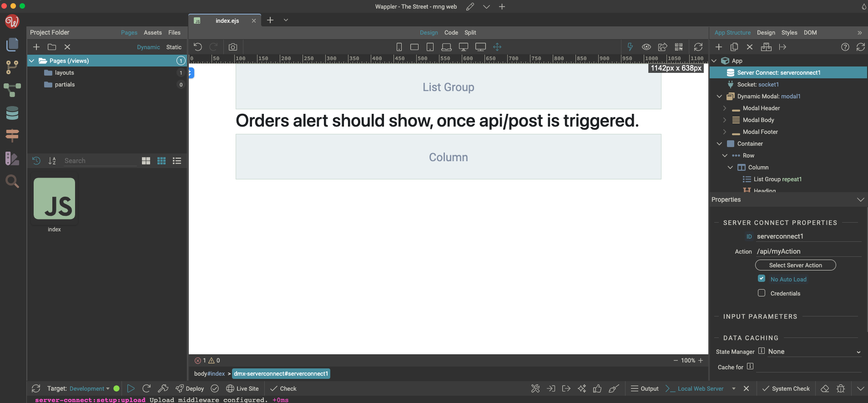Click the undo arrow in design toolbar
Viewport: 868px width, 403px height.
click(197, 47)
